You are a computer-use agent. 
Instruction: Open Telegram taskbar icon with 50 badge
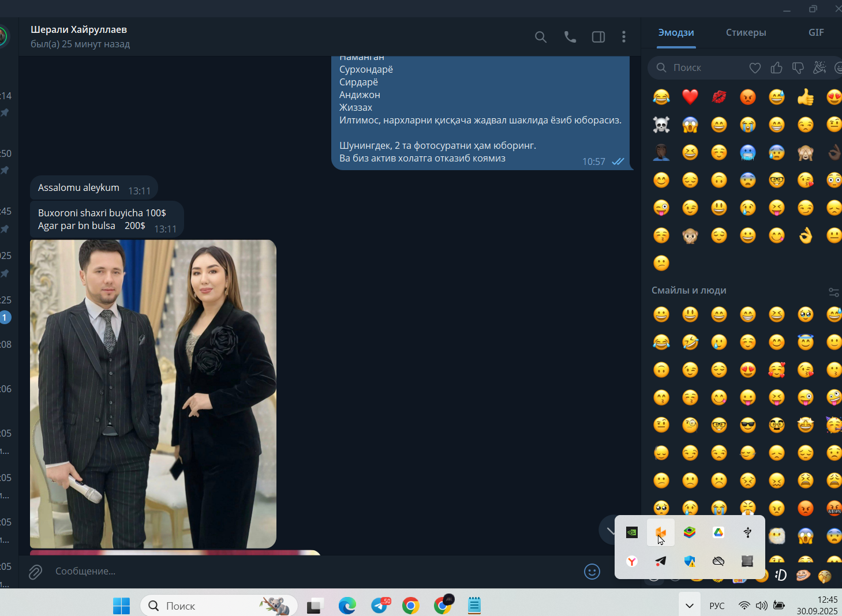380,606
